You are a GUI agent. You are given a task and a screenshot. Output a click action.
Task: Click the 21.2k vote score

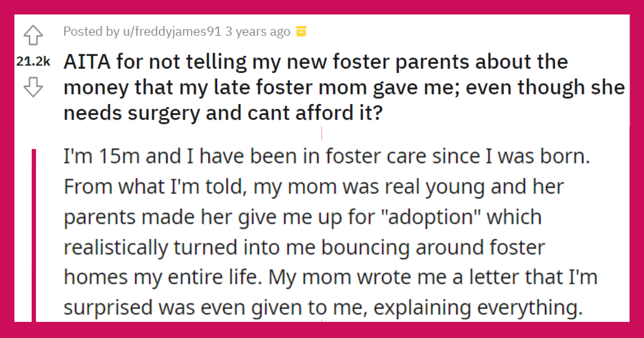pos(33,63)
